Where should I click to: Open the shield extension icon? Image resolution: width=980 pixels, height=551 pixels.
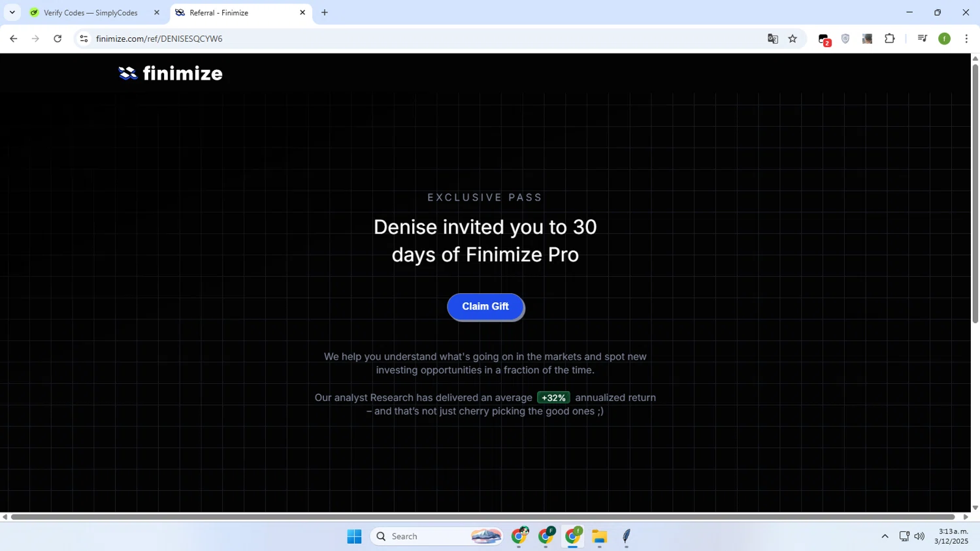click(x=845, y=39)
